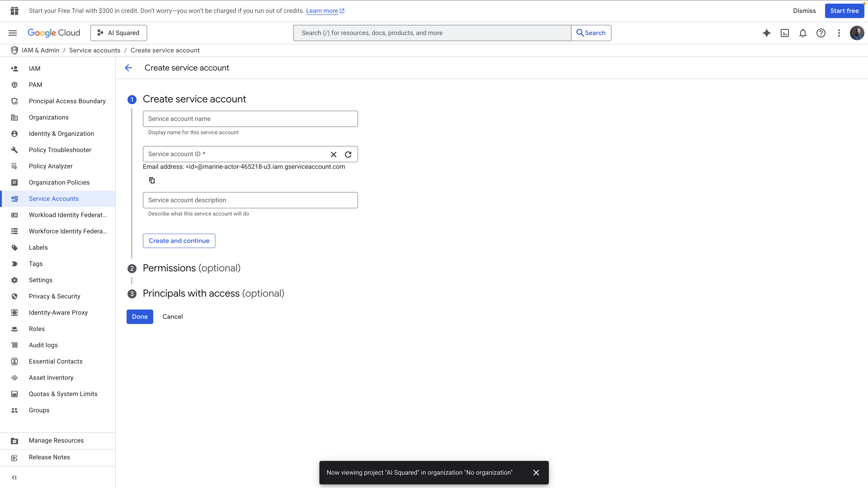The width and height of the screenshot is (868, 488).
Task: Click the Done button
Action: point(140,317)
